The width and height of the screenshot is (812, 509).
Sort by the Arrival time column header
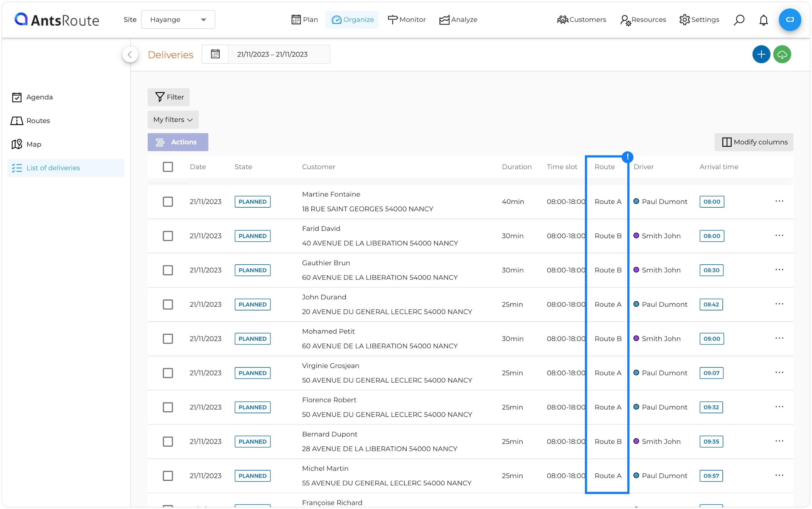[x=718, y=167]
